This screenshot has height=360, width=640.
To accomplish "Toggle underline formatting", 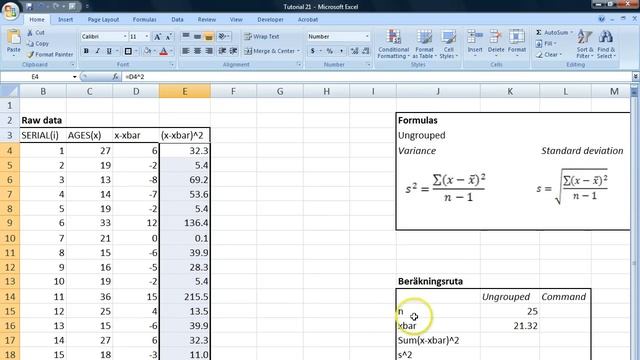I will (109, 51).
